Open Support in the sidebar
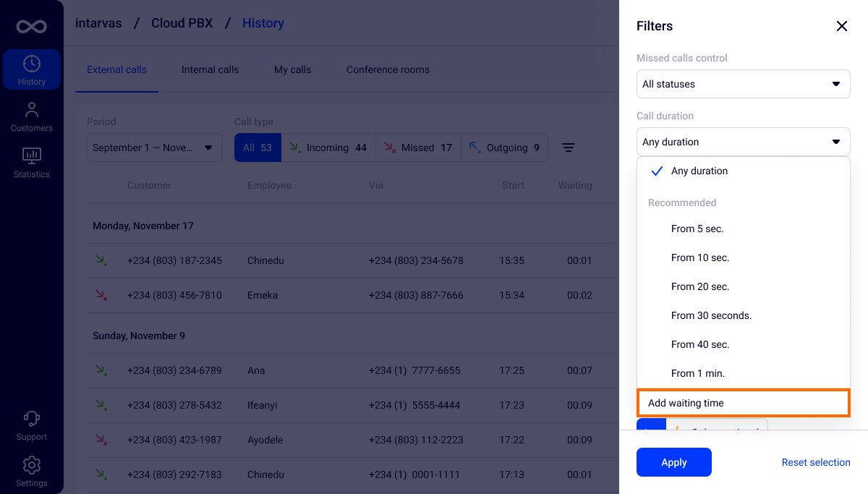Screen dimensions: 868x494 31,425
